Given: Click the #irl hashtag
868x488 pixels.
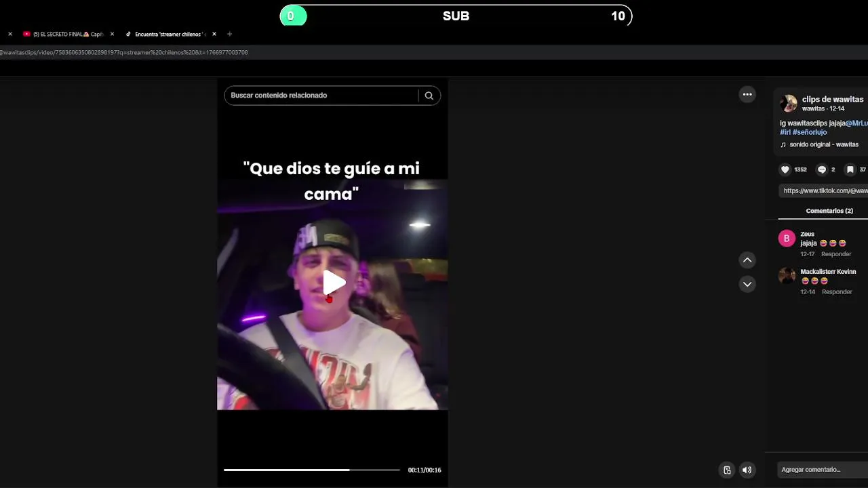Looking at the screenshot, I should coord(785,132).
